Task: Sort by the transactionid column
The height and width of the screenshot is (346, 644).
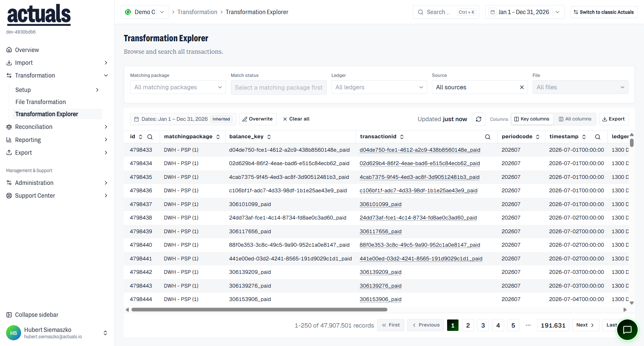Action: 402,137
